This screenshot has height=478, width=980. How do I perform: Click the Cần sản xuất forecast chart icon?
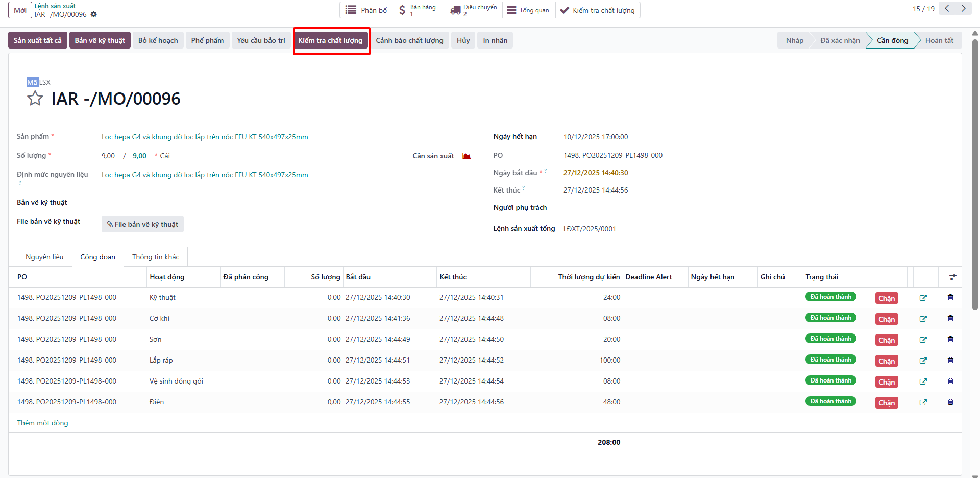[467, 156]
